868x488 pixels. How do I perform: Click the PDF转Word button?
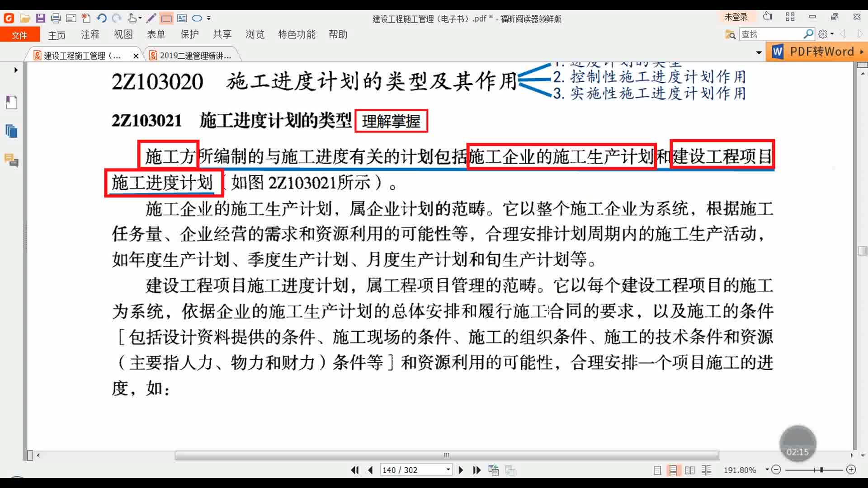(x=815, y=52)
